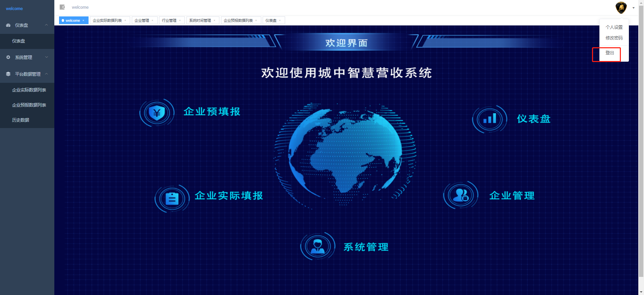Open 企业实际数据列表 in the sidebar
The width and height of the screenshot is (644, 295).
pyautogui.click(x=27, y=90)
